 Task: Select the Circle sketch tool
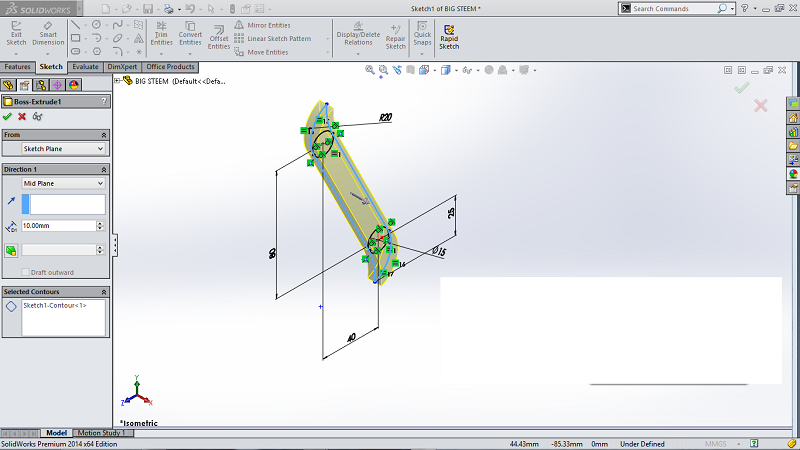96,24
